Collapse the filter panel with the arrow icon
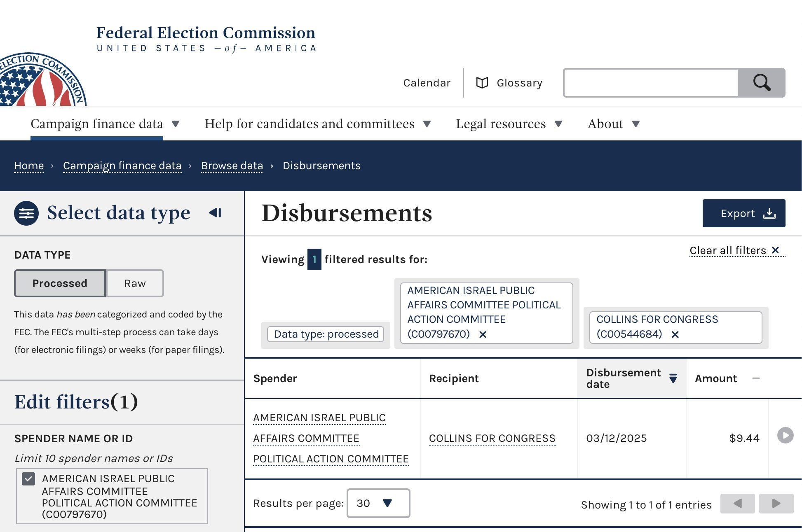This screenshot has width=802, height=532. 215,212
